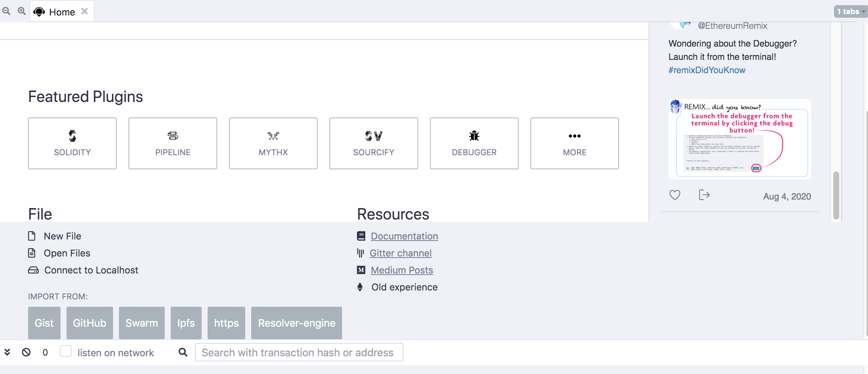Image resolution: width=868 pixels, height=374 pixels.
Task: Click the pending transactions count 0
Action: tap(45, 352)
